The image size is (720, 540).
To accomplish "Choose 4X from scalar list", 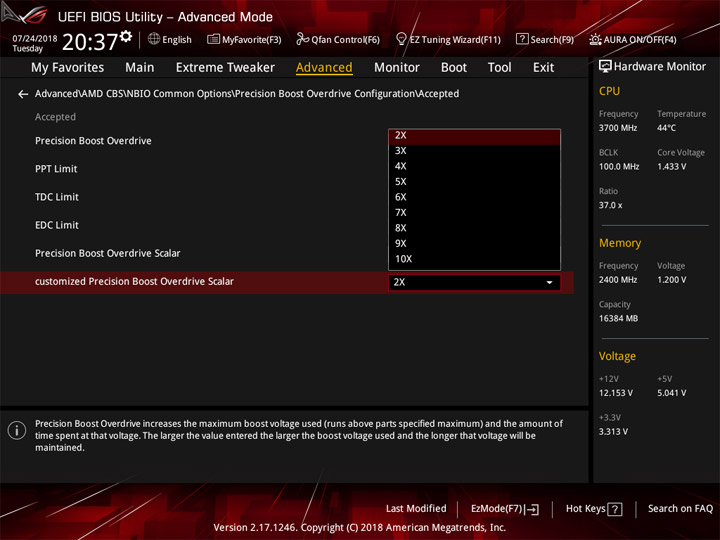I will click(x=474, y=166).
